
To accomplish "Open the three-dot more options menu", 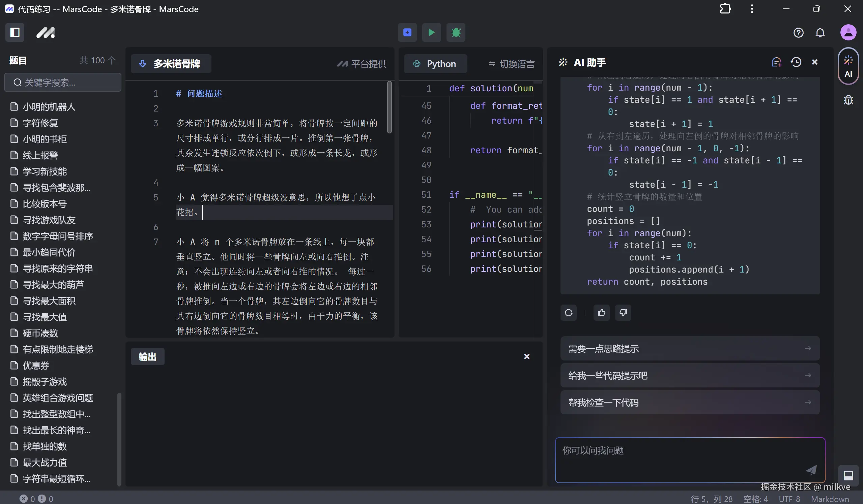I will tap(752, 9).
